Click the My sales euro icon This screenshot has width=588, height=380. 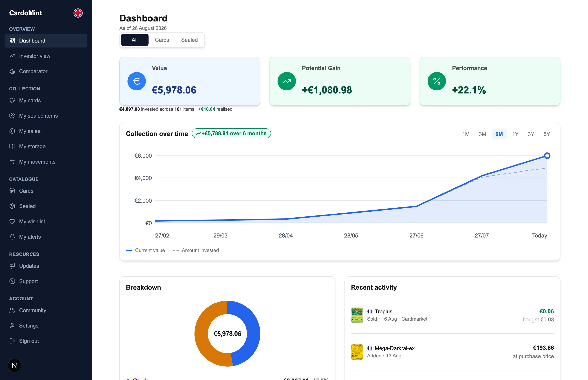pos(12,131)
